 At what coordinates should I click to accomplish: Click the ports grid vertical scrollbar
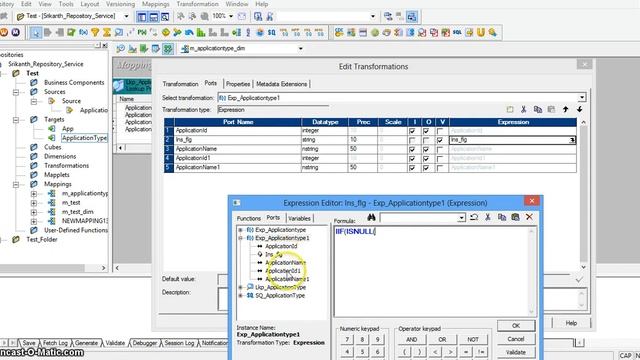point(583,194)
